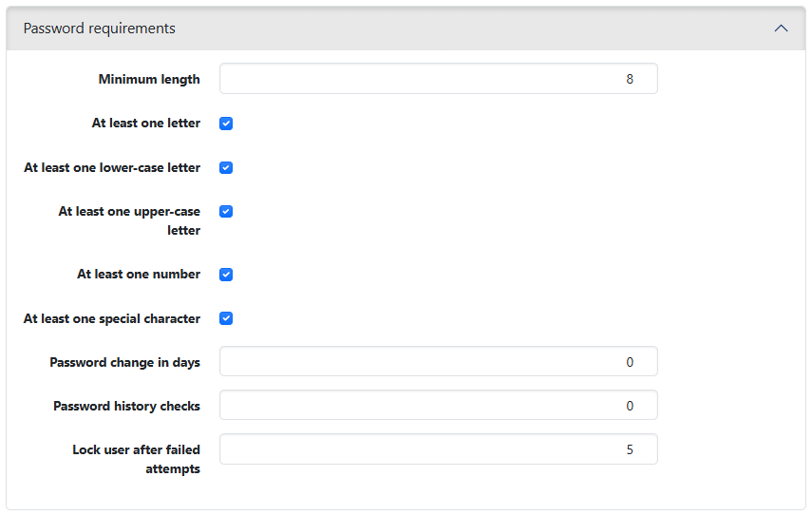Click the Minimum length input field
This screenshot has height=515, width=812.
click(438, 79)
